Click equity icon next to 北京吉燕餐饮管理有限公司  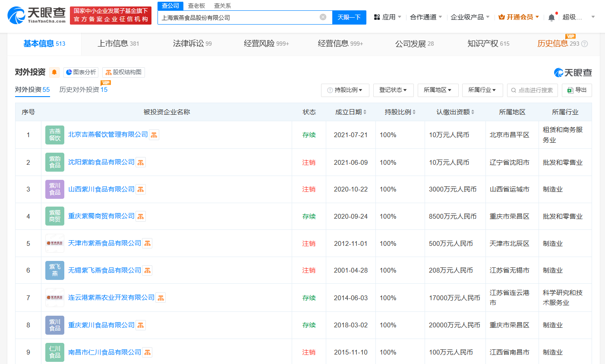(x=154, y=135)
